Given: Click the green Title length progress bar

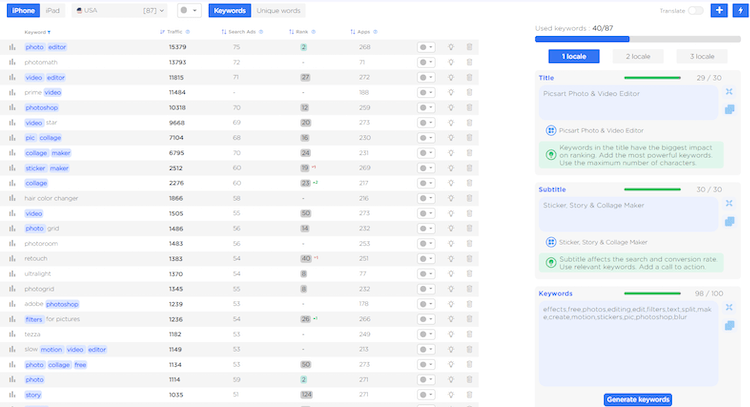Looking at the screenshot, I should [x=652, y=78].
